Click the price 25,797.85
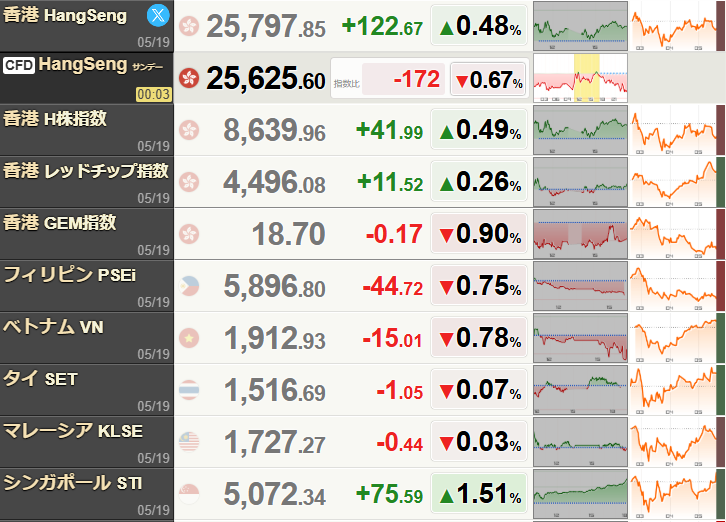Image resolution: width=726 pixels, height=522 pixels. [x=266, y=26]
